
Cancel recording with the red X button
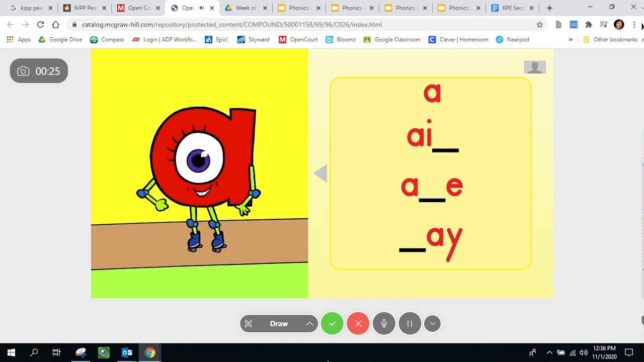click(358, 324)
